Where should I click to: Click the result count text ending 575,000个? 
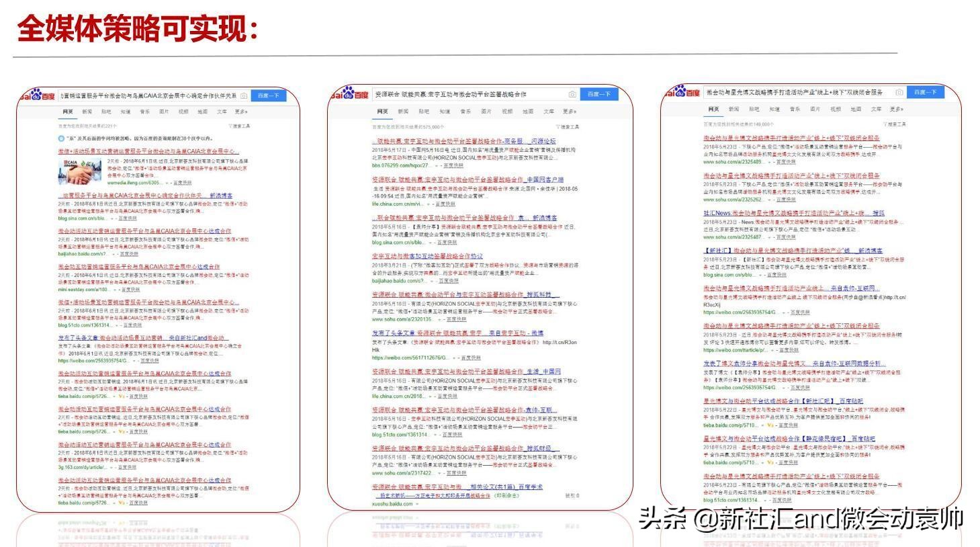(408, 126)
